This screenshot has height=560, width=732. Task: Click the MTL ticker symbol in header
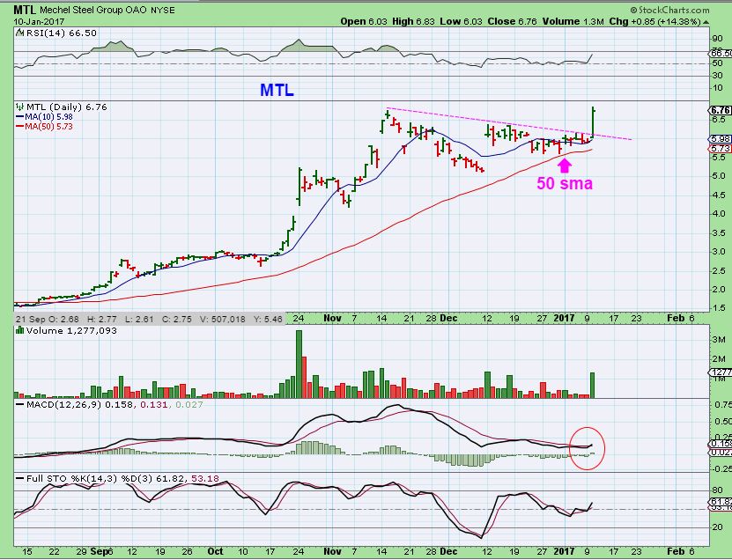coord(26,10)
